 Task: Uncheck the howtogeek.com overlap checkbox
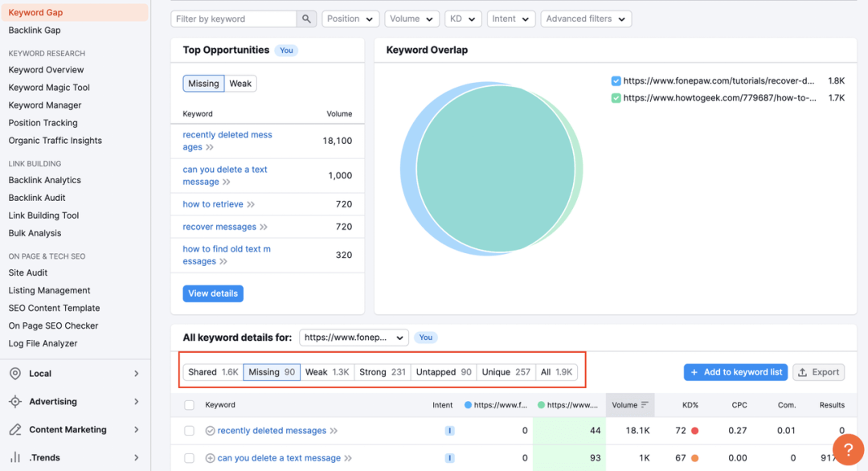[616, 98]
